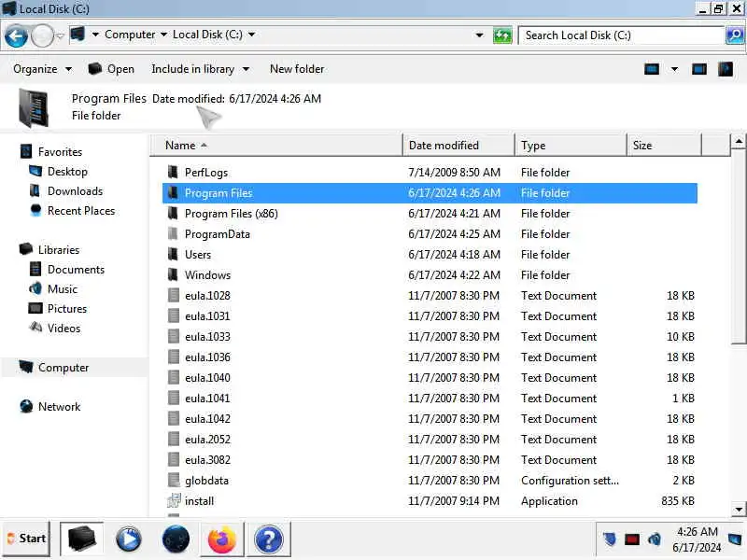Sort by the Size column header

click(664, 146)
